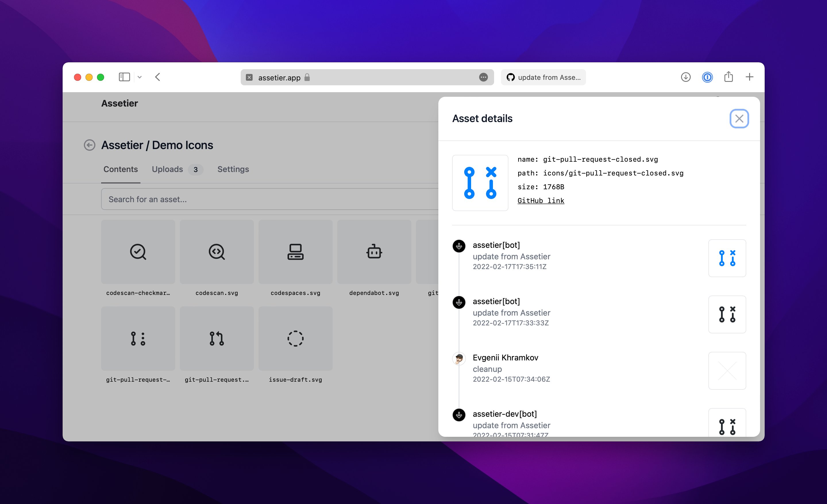The width and height of the screenshot is (827, 504).
Task: Open the address bar options ellipsis menu
Action: (483, 77)
